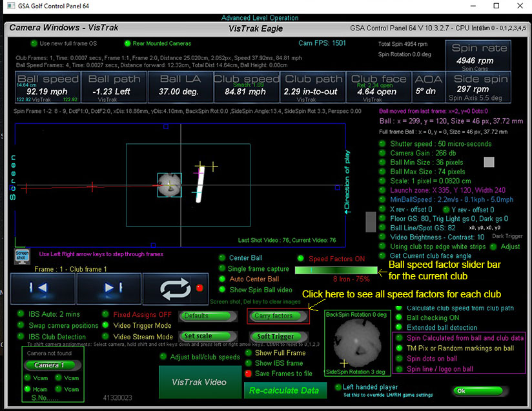
Task: Toggle Swap camera positions
Action: click(x=21, y=325)
